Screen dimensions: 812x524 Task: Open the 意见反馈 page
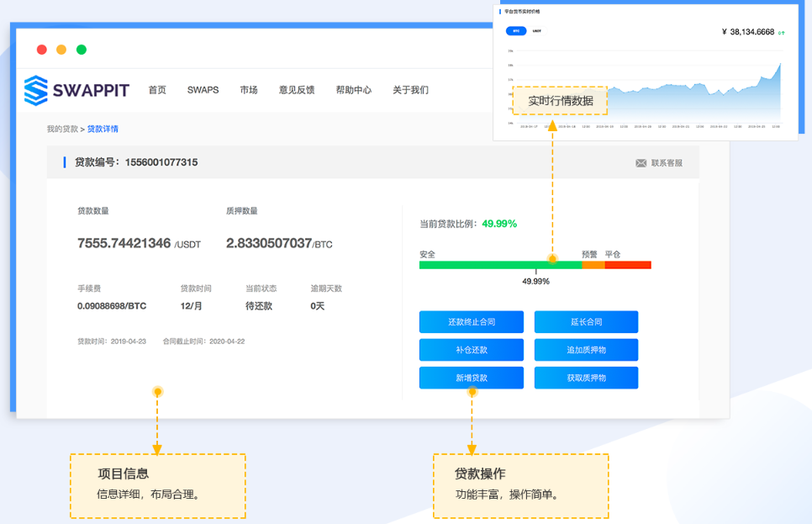(297, 90)
